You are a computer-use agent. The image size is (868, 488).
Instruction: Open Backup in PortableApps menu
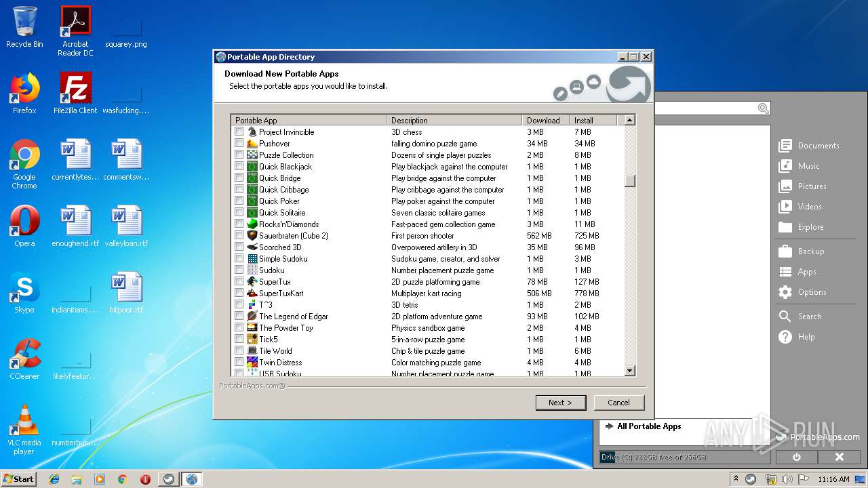tap(802, 251)
